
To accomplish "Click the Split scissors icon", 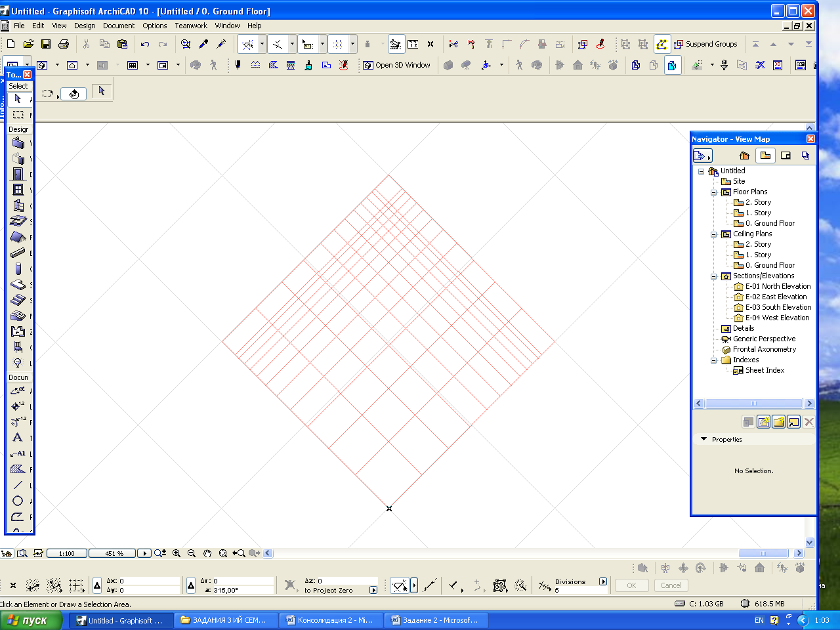I will coord(453,44).
